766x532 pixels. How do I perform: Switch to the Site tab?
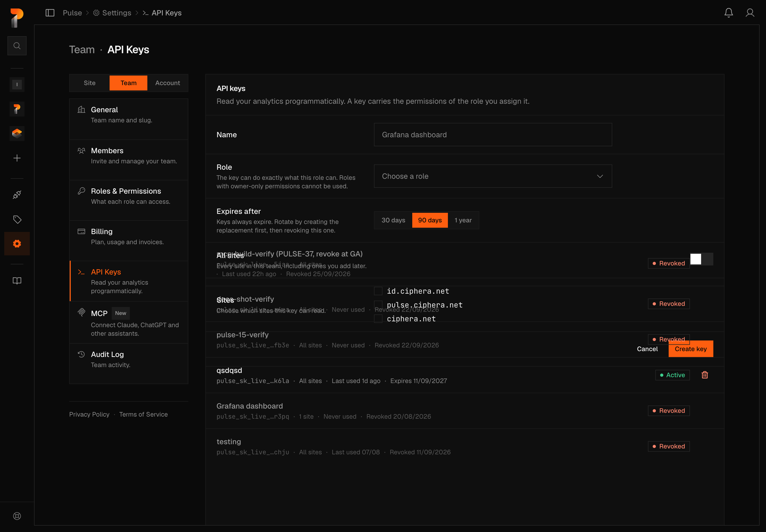point(89,83)
